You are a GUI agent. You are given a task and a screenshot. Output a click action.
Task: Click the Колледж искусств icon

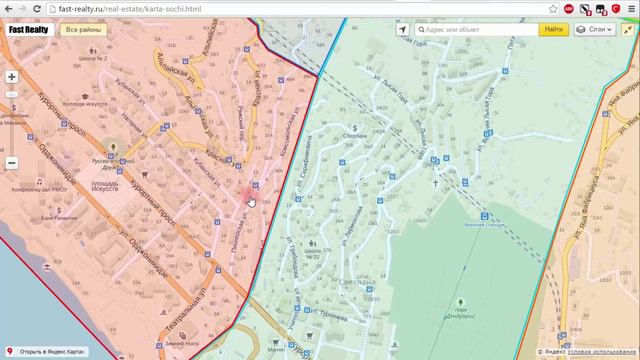(85, 97)
